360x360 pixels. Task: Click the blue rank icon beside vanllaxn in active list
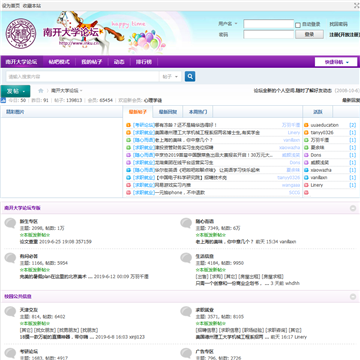[x=306, y=178]
